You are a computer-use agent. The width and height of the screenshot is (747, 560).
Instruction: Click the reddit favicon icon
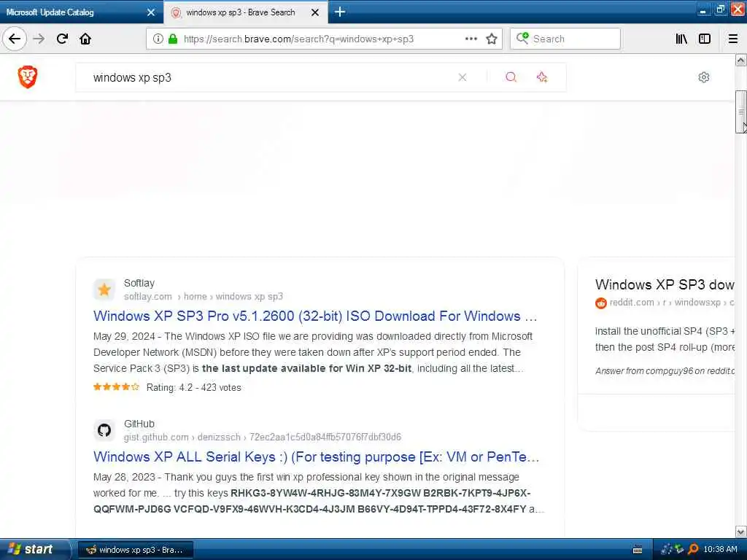point(601,303)
